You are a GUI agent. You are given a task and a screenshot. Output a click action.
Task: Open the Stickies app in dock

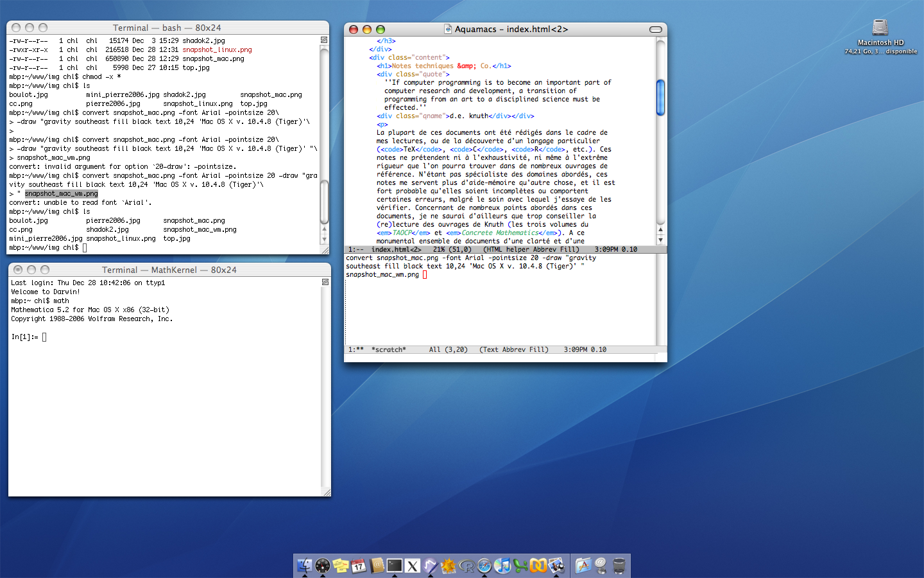(341, 566)
